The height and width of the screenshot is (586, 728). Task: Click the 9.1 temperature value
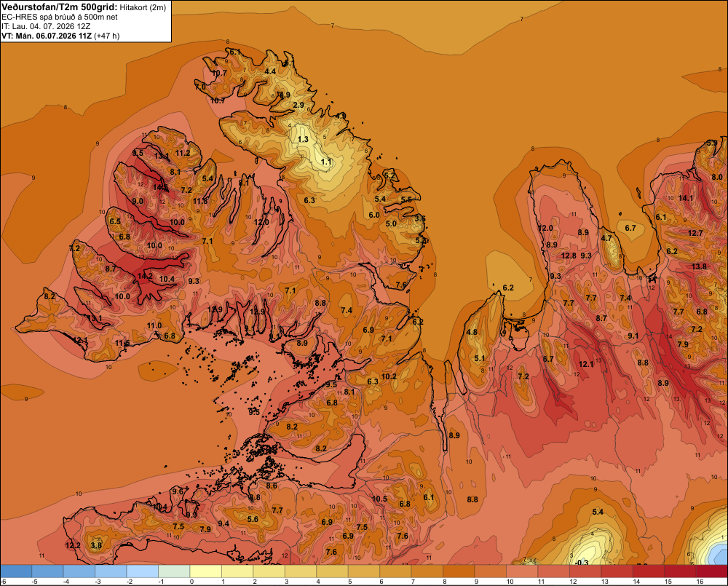(633, 336)
